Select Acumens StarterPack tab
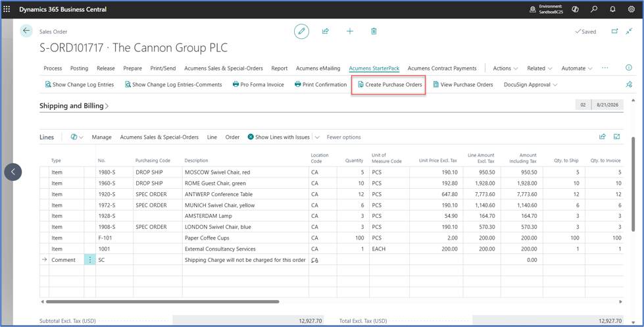This screenshot has height=327, width=644. (x=374, y=68)
